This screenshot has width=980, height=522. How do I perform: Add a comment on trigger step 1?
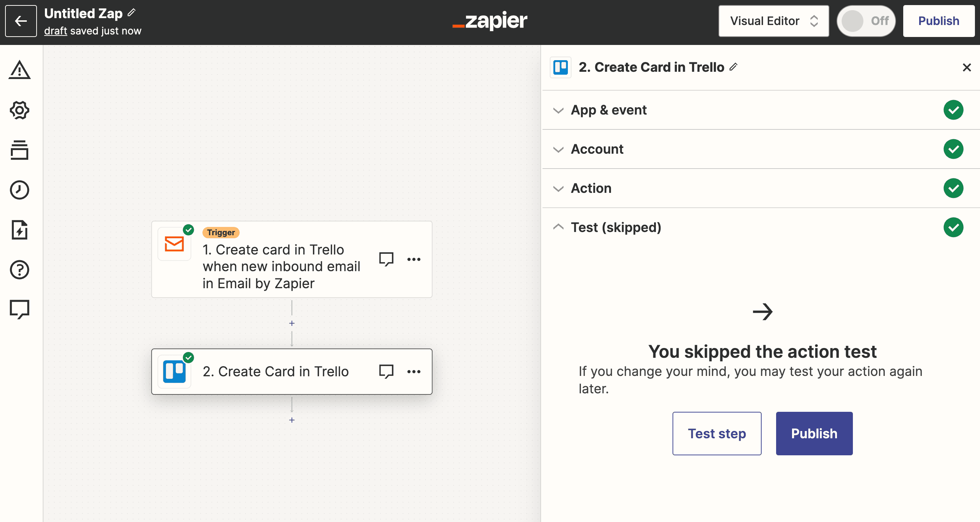point(386,259)
